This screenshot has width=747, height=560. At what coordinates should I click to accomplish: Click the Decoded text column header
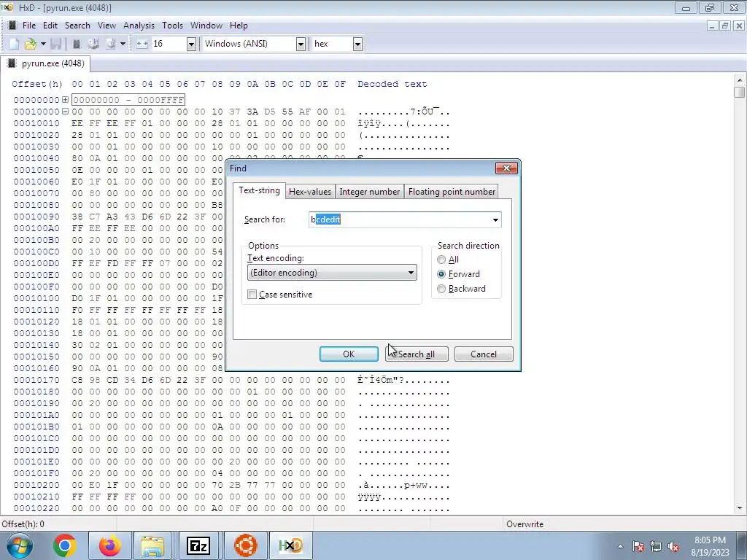pyautogui.click(x=392, y=84)
